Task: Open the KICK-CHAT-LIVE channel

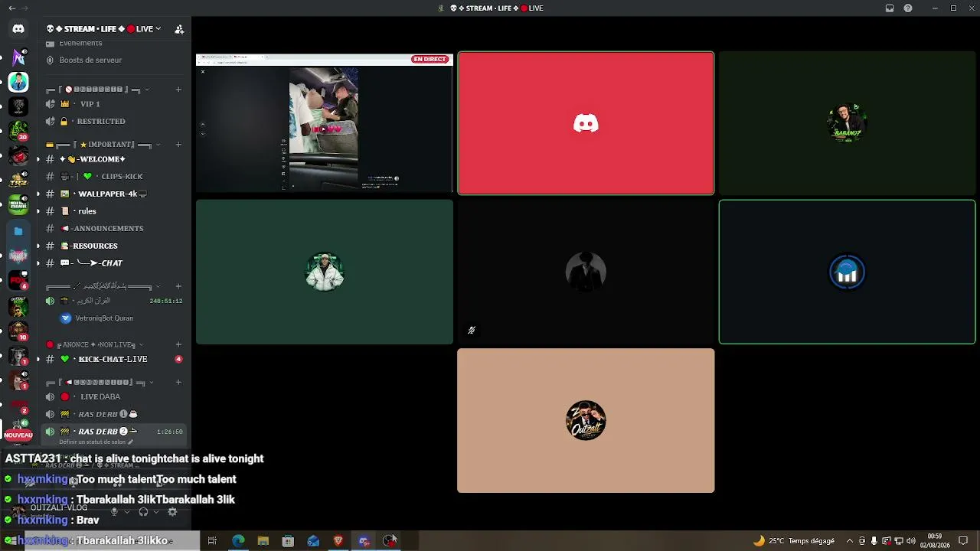Action: click(113, 359)
